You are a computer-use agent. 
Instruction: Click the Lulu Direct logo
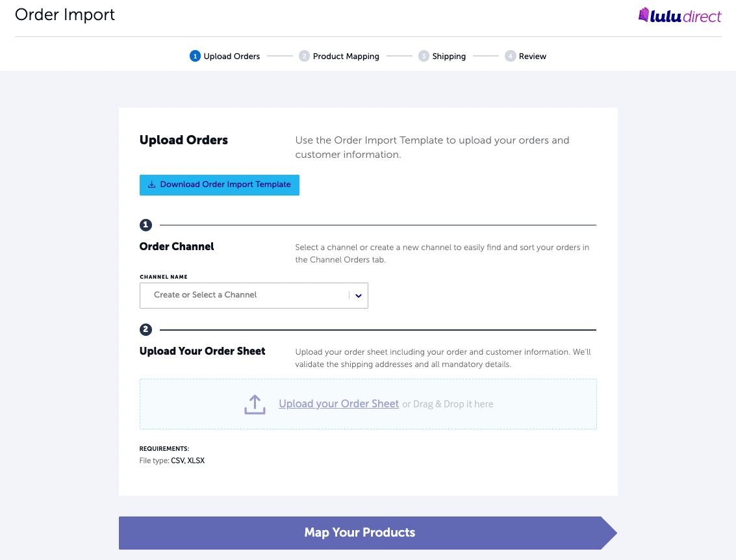pos(679,16)
